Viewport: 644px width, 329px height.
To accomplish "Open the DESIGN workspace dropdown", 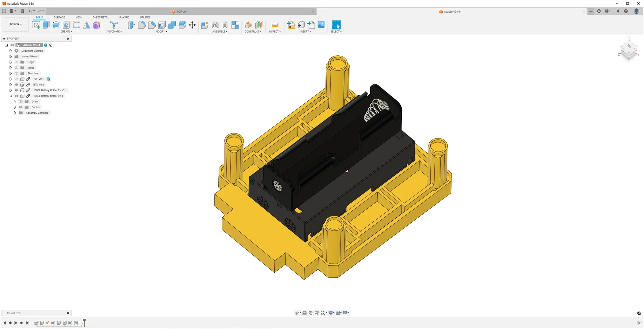I will tap(15, 24).
